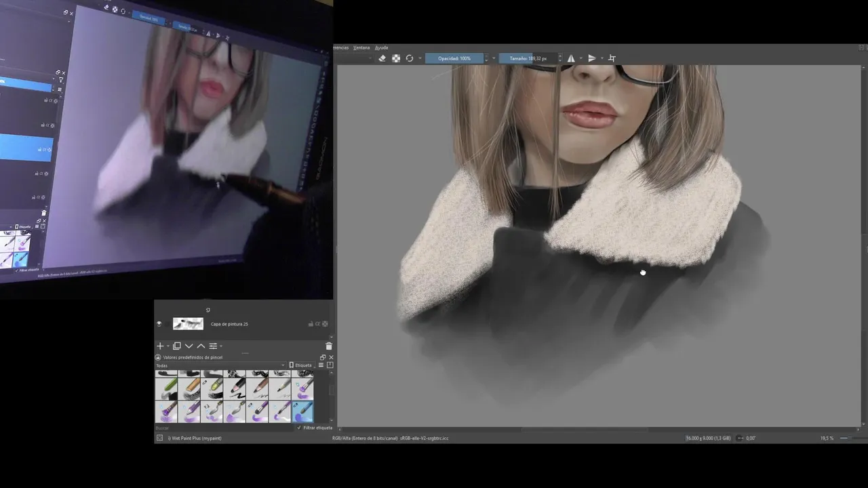Viewport: 868px width, 488px height.
Task: Toggle lock on Capa de pintura 25
Action: (311, 324)
